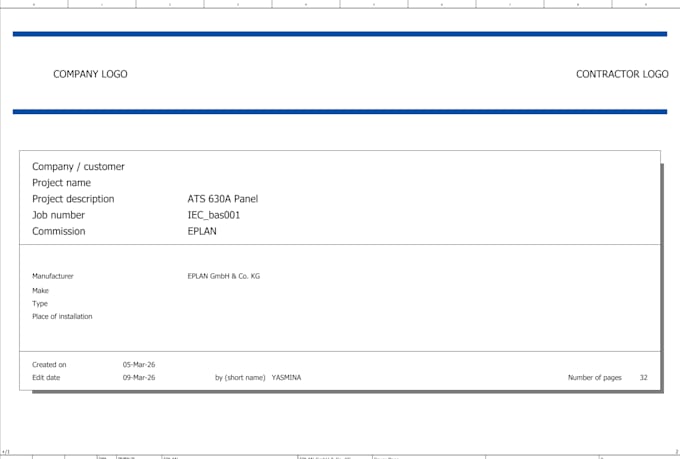Select the "05-Mar-26" created date
Viewport: 680px width, 459px height.
(139, 364)
